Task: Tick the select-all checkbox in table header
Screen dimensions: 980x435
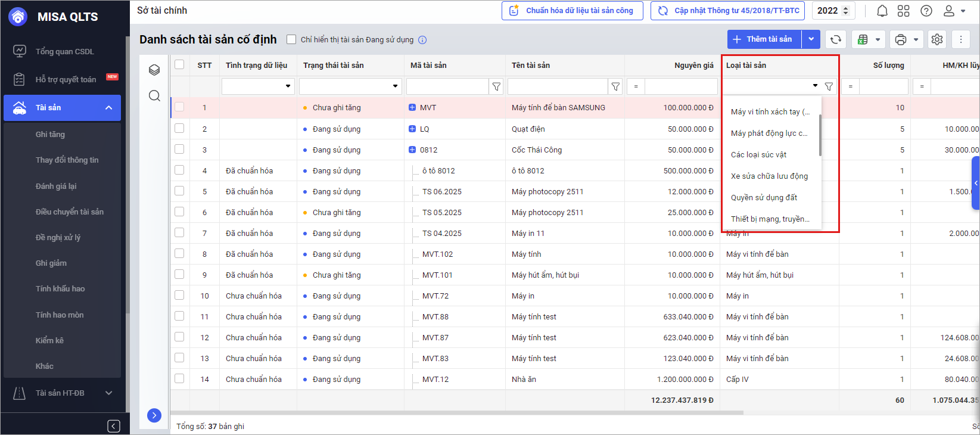Action: [179, 65]
